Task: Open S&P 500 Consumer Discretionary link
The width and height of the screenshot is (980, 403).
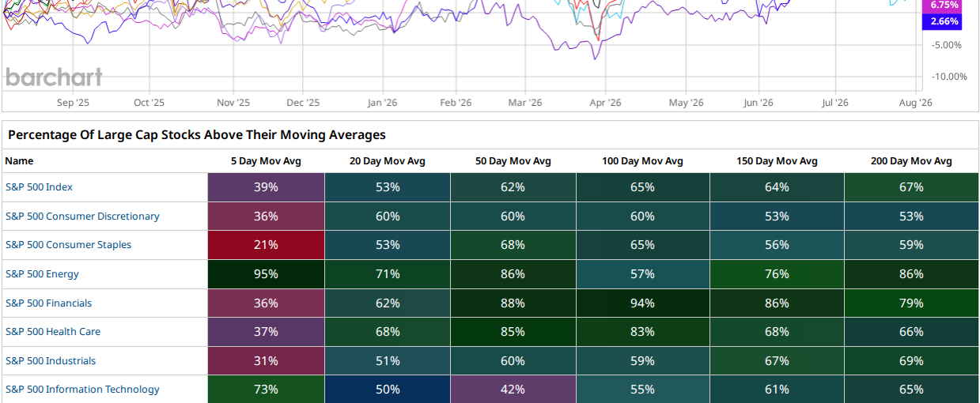Action: click(82, 217)
